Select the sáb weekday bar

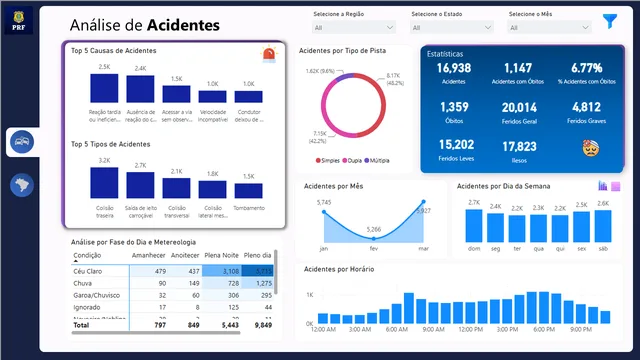pyautogui.click(x=603, y=227)
